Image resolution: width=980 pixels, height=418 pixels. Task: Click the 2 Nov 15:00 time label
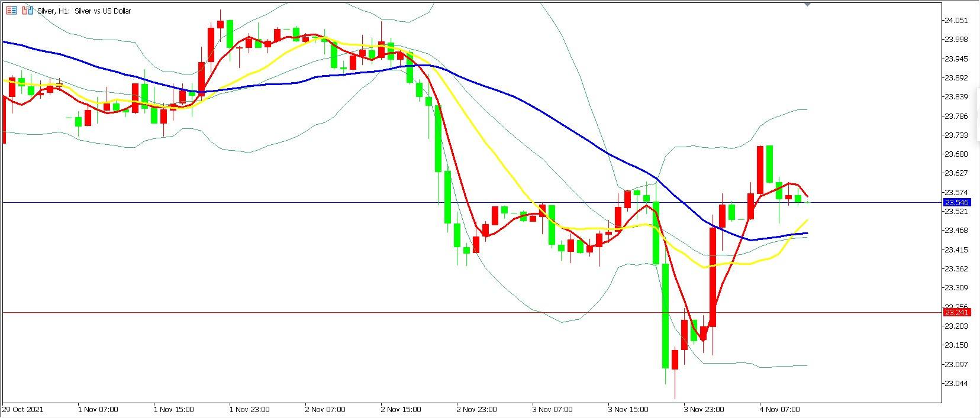[x=401, y=409]
